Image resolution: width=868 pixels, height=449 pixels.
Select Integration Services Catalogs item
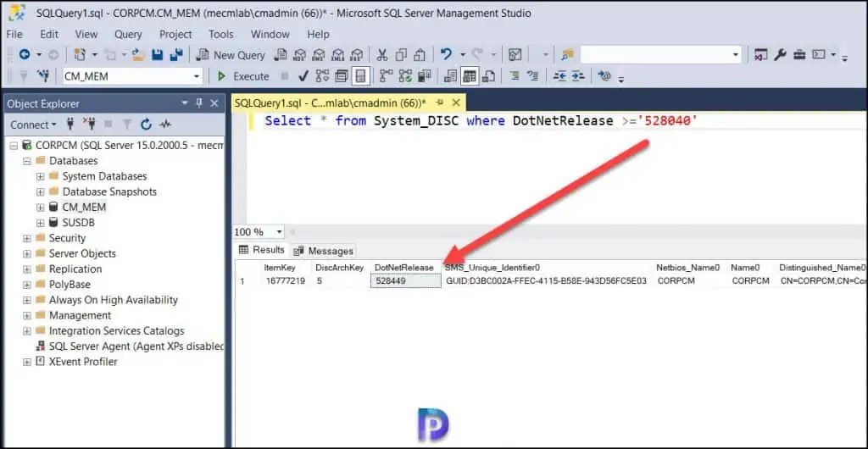click(x=109, y=331)
